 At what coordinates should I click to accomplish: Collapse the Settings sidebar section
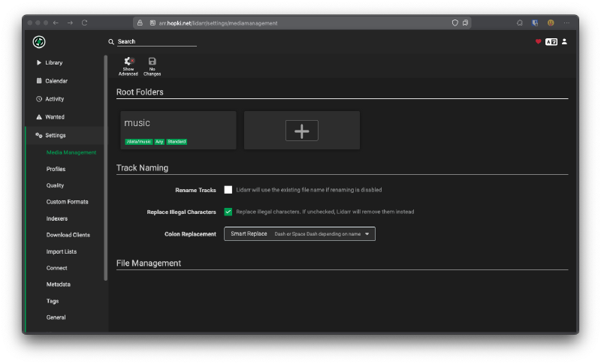point(55,135)
